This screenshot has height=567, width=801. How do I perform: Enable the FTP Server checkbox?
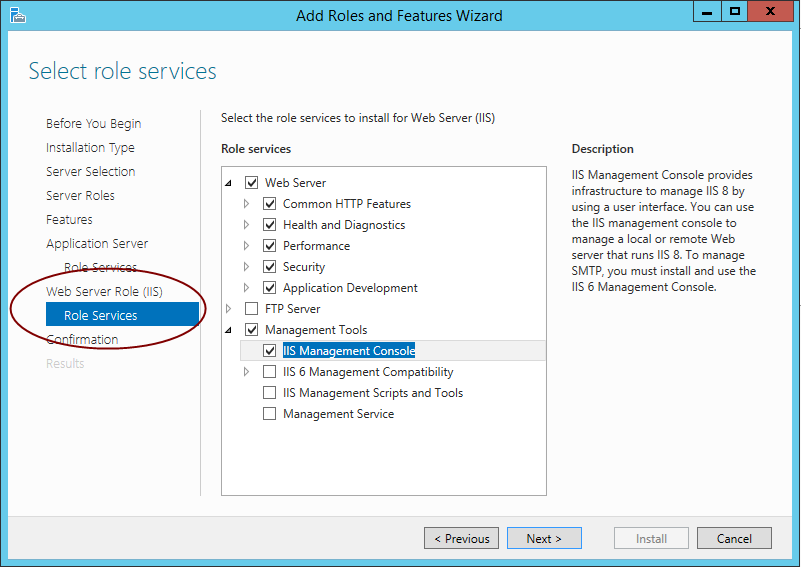[251, 309]
